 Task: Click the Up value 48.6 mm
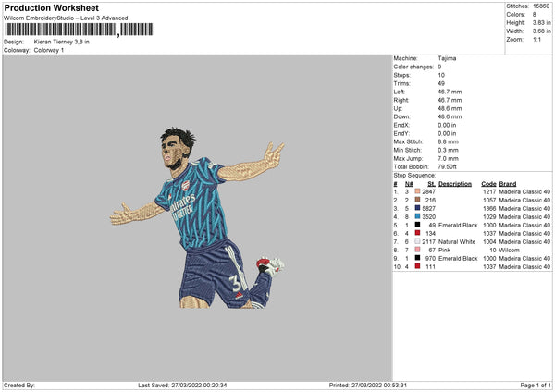pos(450,108)
